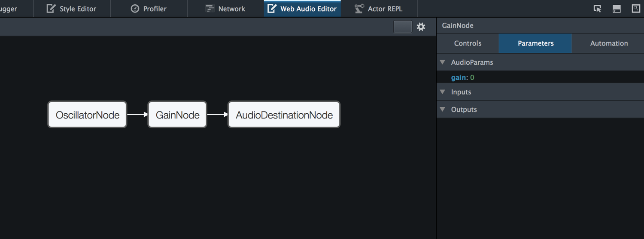Select the Parameters tab
The width and height of the screenshot is (644, 239).
(535, 43)
